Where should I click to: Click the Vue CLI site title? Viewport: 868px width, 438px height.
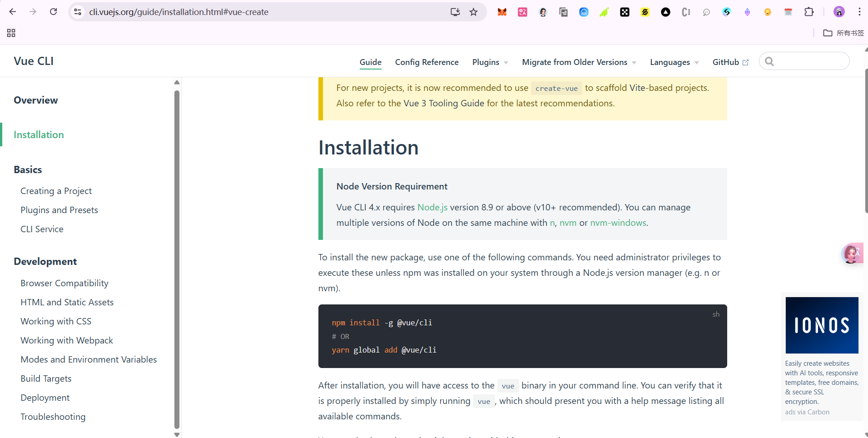34,61
